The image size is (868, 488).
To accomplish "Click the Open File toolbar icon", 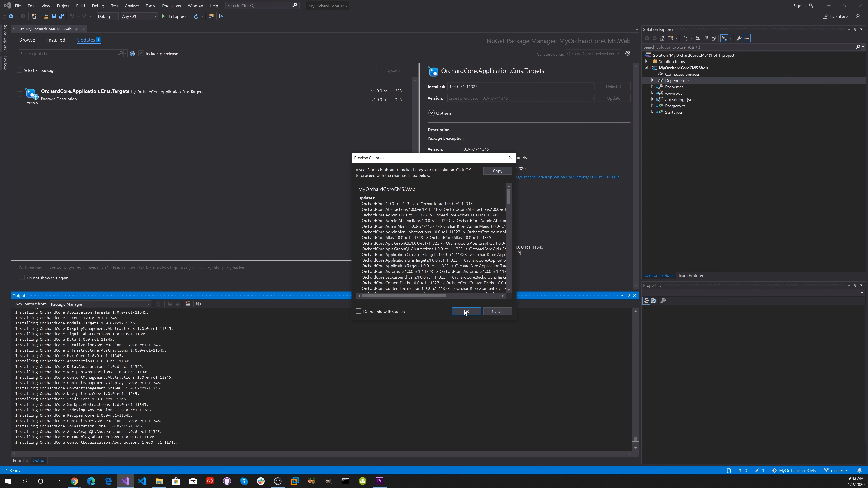I will click(x=46, y=16).
